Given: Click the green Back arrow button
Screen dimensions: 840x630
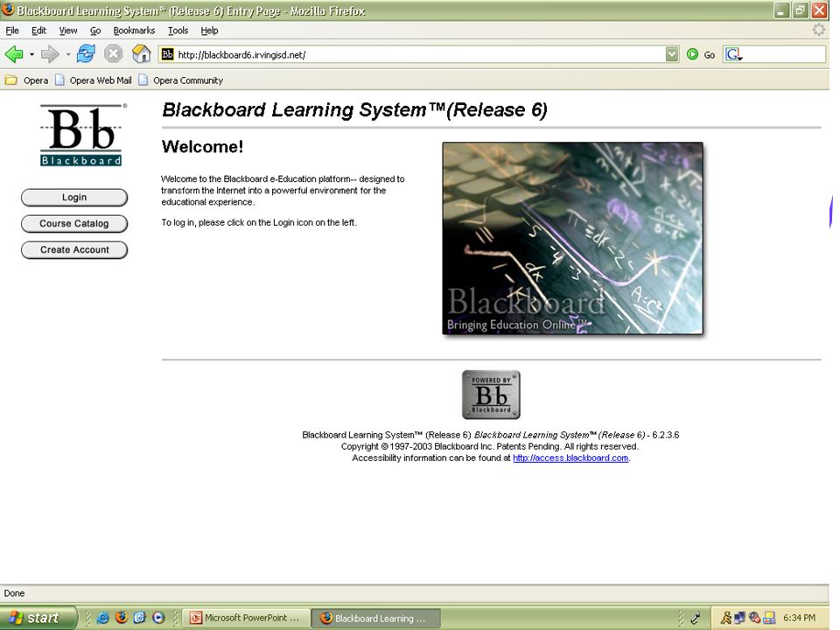Looking at the screenshot, I should click(13, 54).
